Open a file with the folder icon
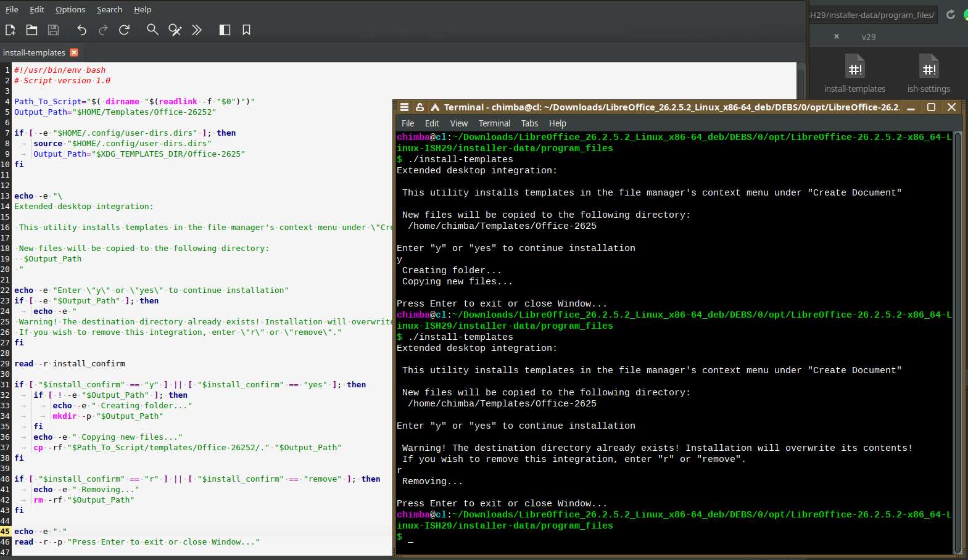 [32, 30]
